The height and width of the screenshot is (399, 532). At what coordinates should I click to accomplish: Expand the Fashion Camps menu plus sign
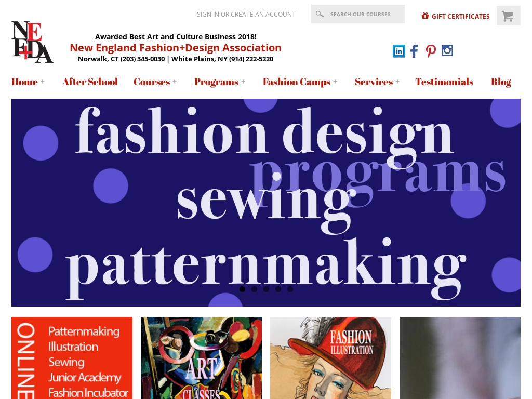click(335, 82)
